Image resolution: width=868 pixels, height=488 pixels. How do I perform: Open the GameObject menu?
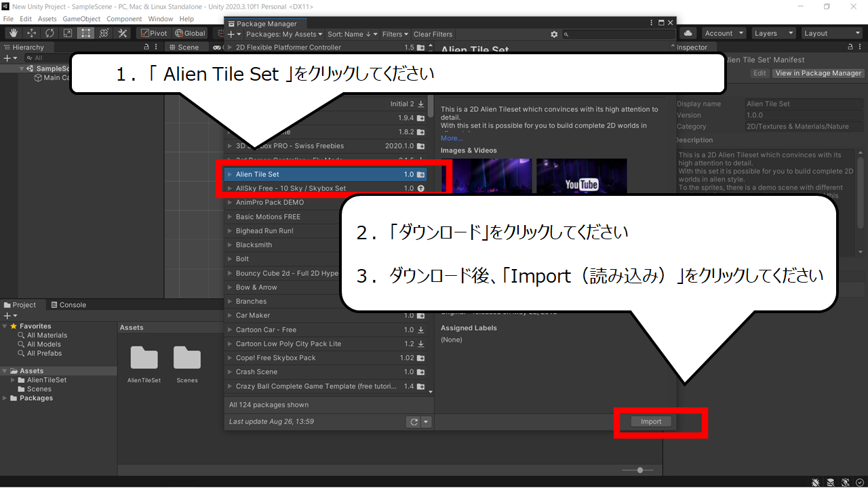point(82,19)
